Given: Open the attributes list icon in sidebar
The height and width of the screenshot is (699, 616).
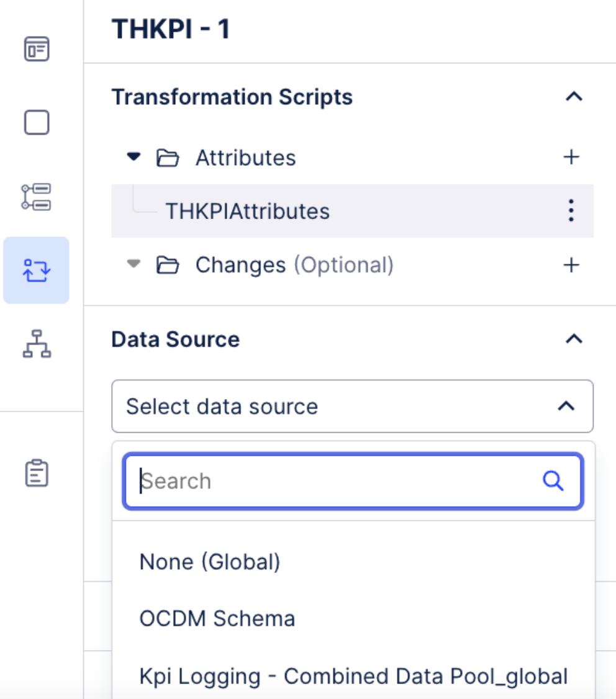Looking at the screenshot, I should [x=37, y=196].
